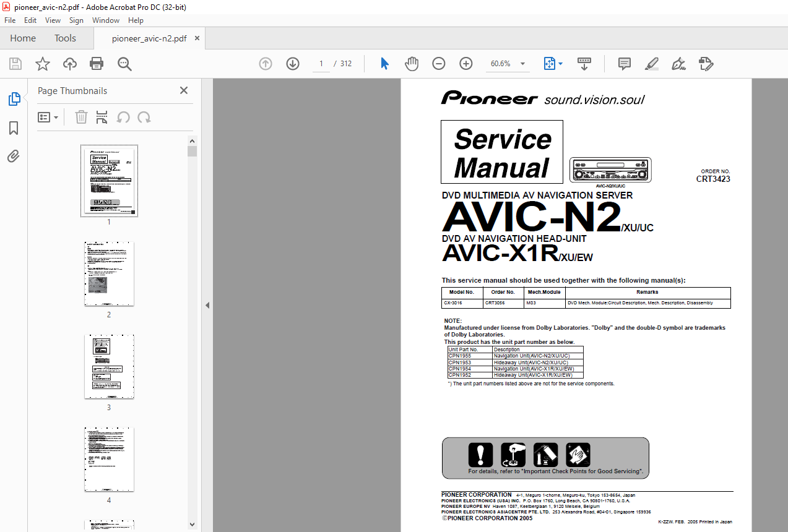Click the CRT3423 order number text
788x532 pixels.
(x=713, y=179)
